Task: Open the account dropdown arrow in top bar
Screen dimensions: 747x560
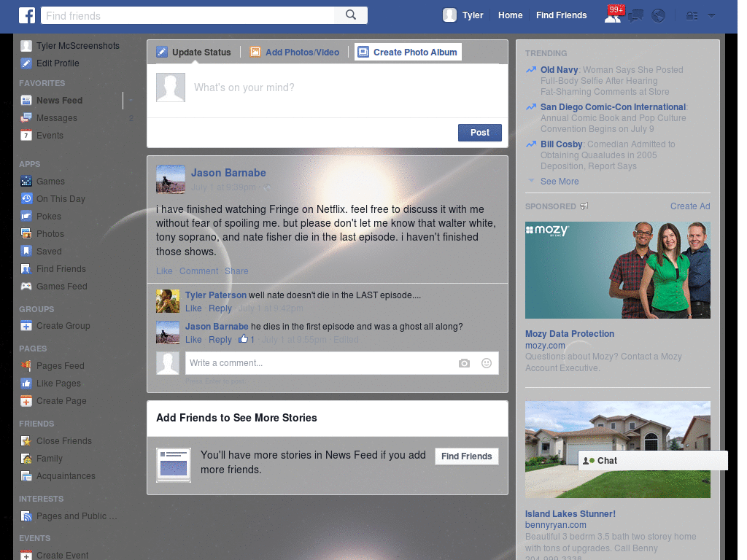Action: point(711,16)
